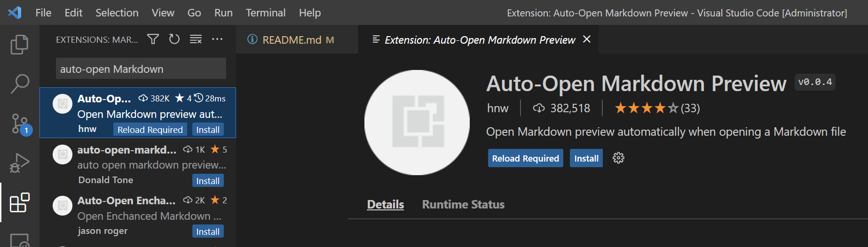Refresh the extensions list
The width and height of the screenshot is (868, 247).
point(174,39)
